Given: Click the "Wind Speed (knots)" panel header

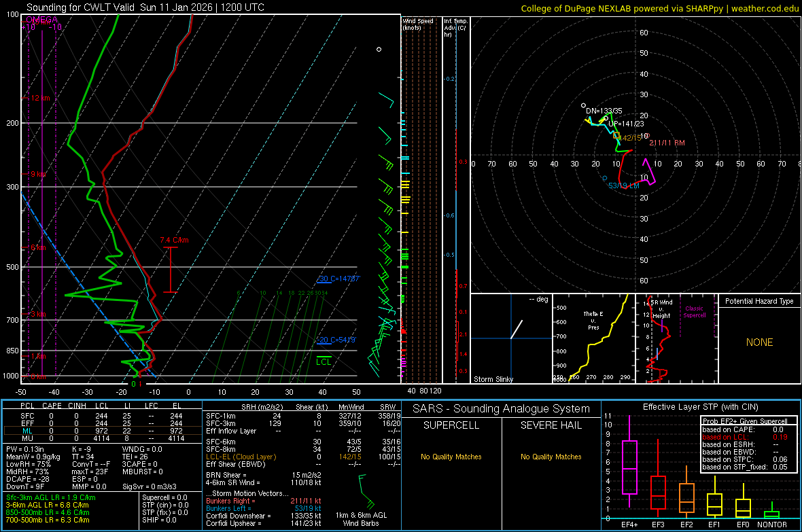Looking at the screenshot, I should click(x=417, y=24).
